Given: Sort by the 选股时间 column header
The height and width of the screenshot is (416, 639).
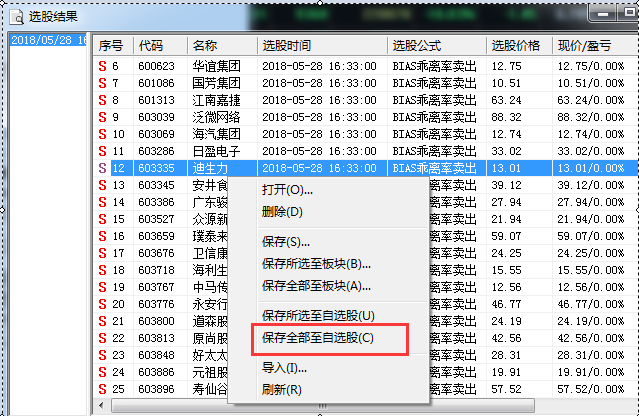Looking at the screenshot, I should pyautogui.click(x=286, y=46).
